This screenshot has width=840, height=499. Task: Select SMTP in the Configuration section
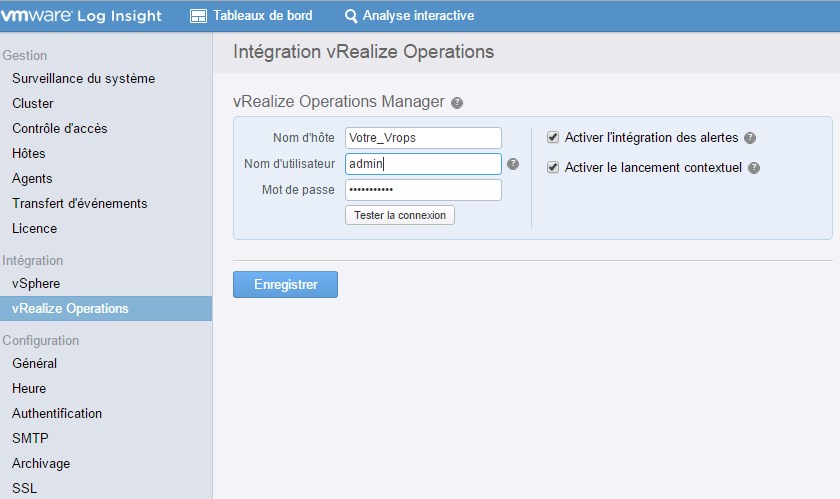coord(30,439)
